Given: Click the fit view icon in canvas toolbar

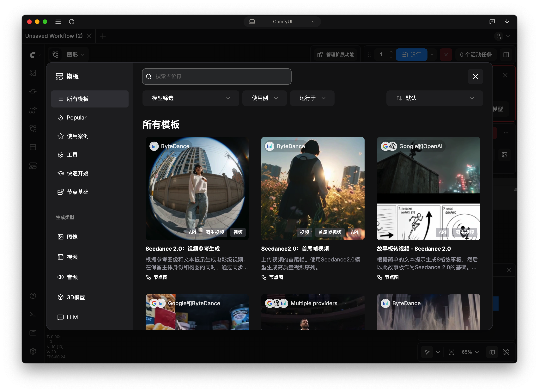Looking at the screenshot, I should coord(451,352).
